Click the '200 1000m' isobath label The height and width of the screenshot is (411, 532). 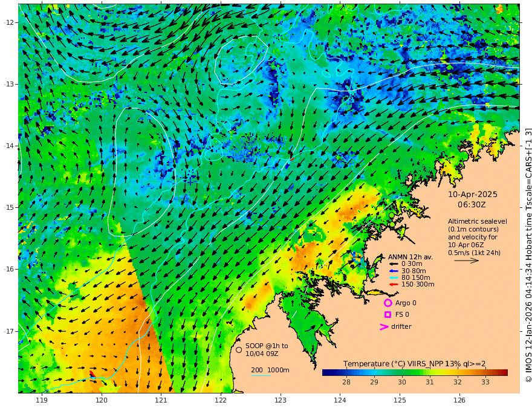(270, 370)
